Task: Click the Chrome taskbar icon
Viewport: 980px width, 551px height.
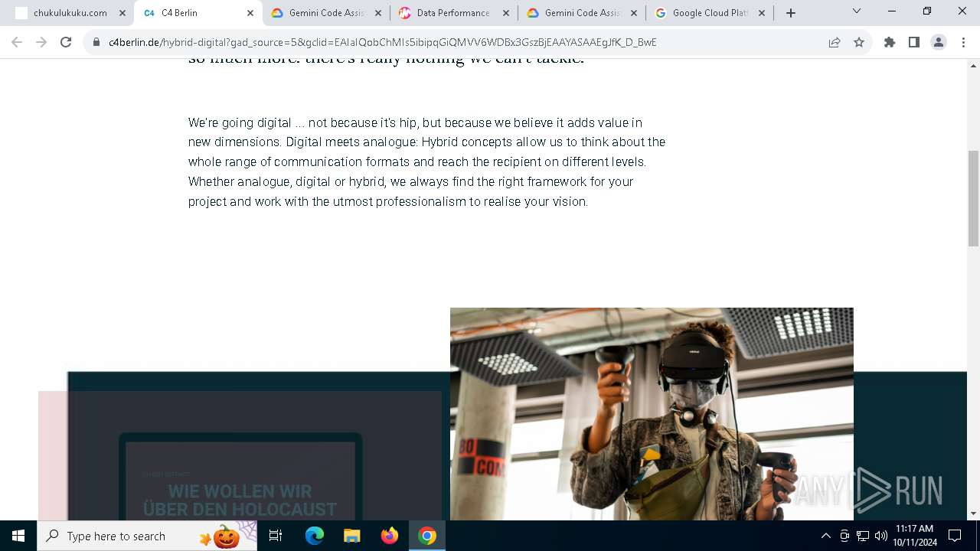Action: point(427,536)
